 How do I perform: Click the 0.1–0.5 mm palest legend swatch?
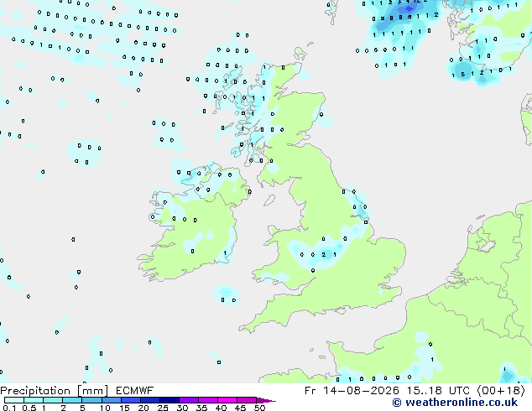point(14,400)
